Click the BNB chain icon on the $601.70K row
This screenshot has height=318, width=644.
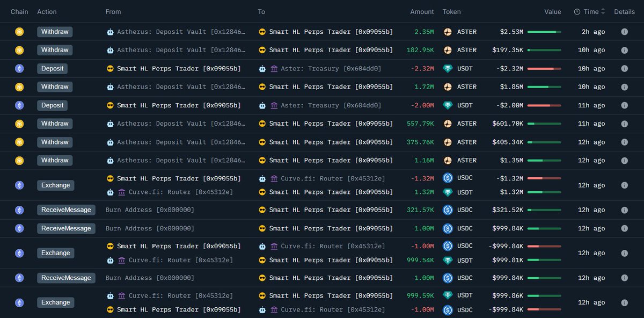pyautogui.click(x=19, y=124)
